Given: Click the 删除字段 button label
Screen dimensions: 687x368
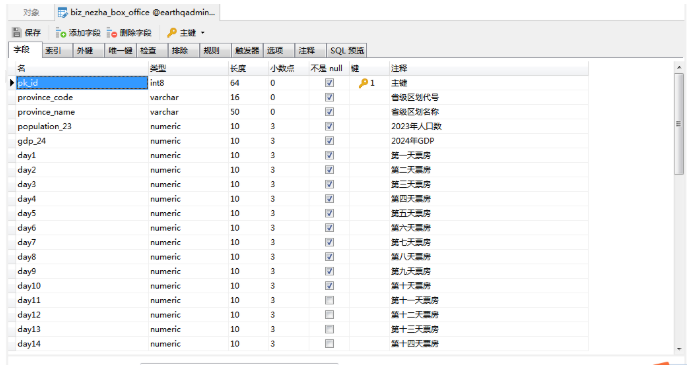Looking at the screenshot, I should 135,33.
